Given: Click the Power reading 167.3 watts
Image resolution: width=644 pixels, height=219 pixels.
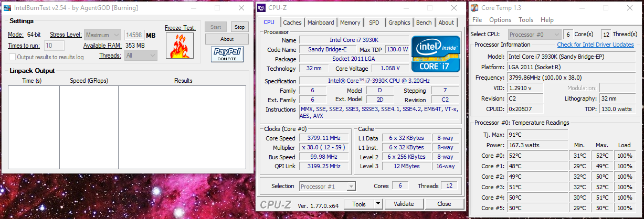Looking at the screenshot, I should [537, 145].
